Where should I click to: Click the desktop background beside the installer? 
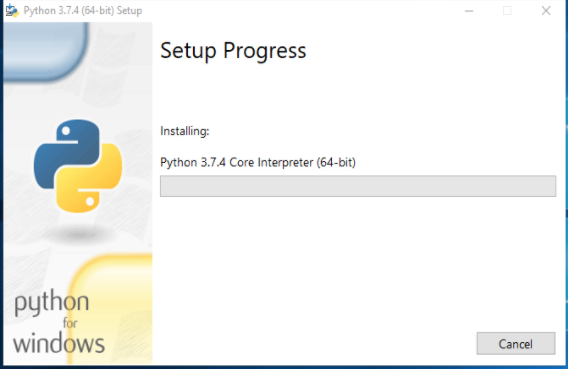point(567,181)
